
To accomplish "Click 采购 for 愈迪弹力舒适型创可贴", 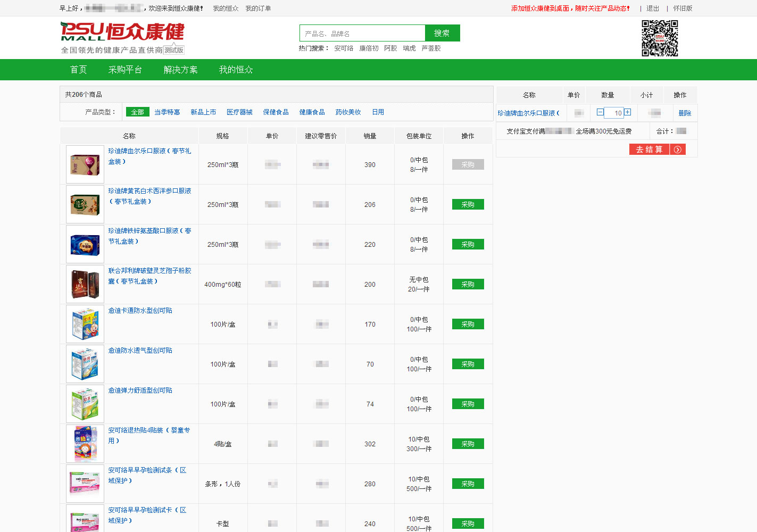I will click(468, 404).
